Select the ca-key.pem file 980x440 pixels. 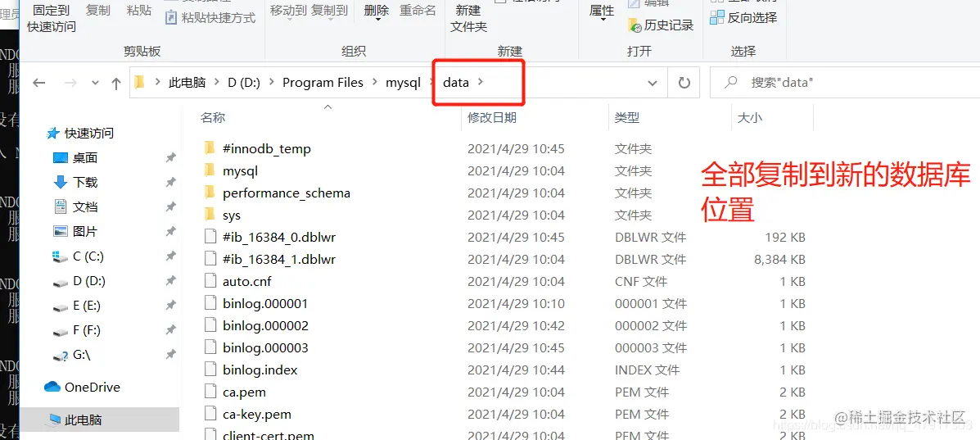247,415
